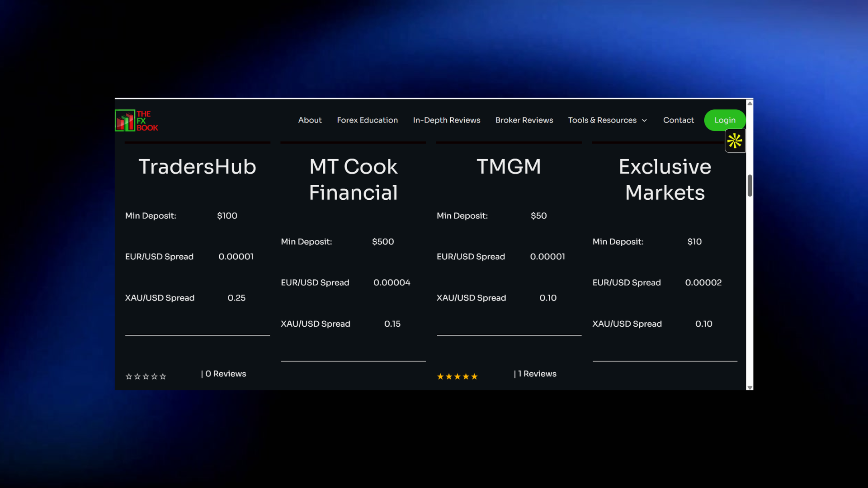The width and height of the screenshot is (868, 488).
Task: View TradersHub 0 Reviews link
Action: 224,374
